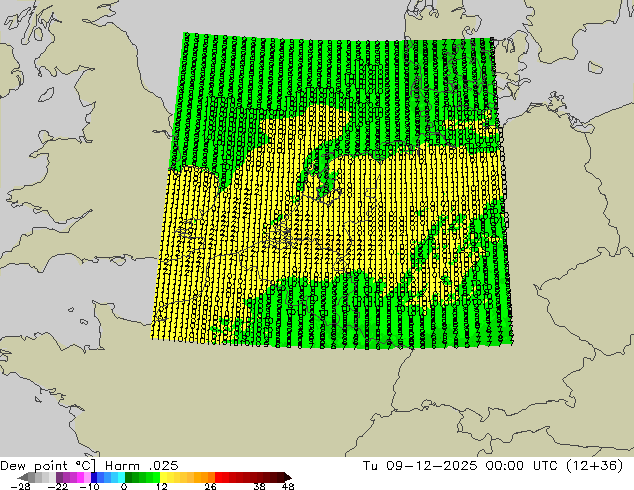Click the left arrow tip of the color scale
Viewport: 634px width, 490px height.
tap(21, 477)
